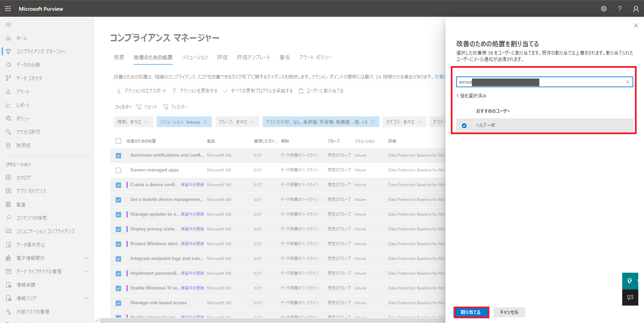Viewport: 644px width, 323px height.
Task: Expand 情報バリア in sidebar
Action: click(86, 298)
